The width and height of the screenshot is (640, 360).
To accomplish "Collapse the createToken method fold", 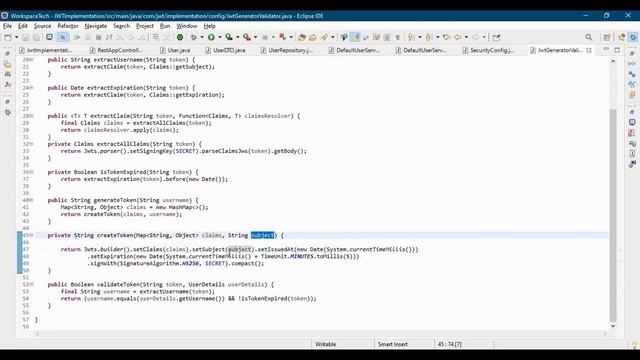I will [32, 236].
